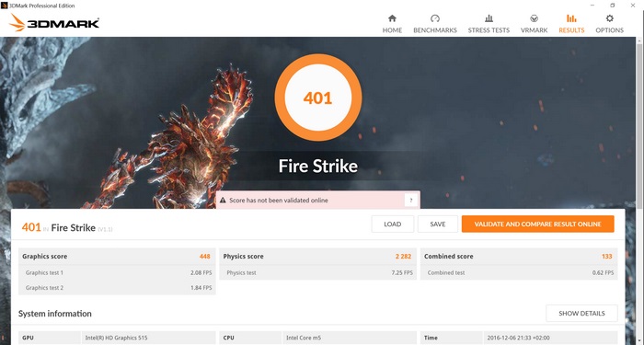Click the System information heading
Screen dimensions: 644x345
point(54,314)
